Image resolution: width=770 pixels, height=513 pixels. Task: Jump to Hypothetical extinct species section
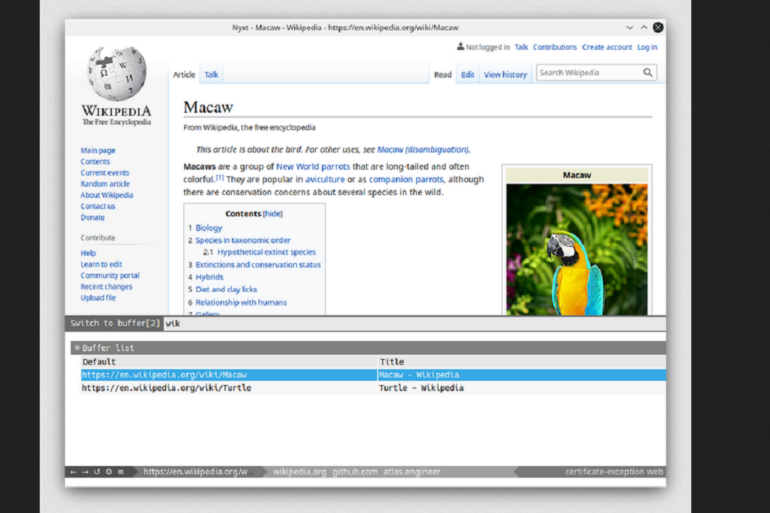click(x=267, y=252)
